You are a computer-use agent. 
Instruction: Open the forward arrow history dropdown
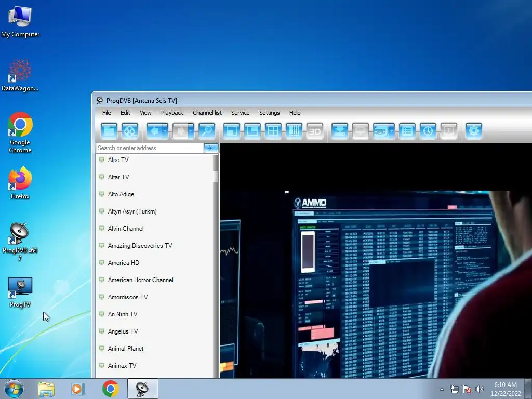click(191, 131)
